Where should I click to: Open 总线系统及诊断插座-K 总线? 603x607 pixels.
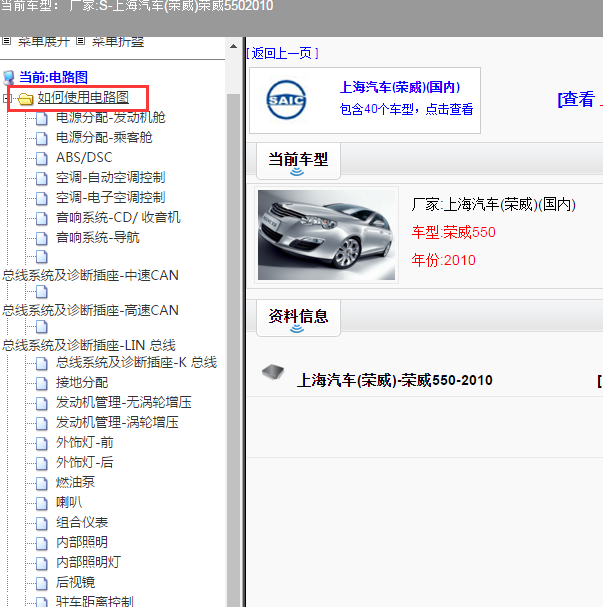click(x=136, y=362)
